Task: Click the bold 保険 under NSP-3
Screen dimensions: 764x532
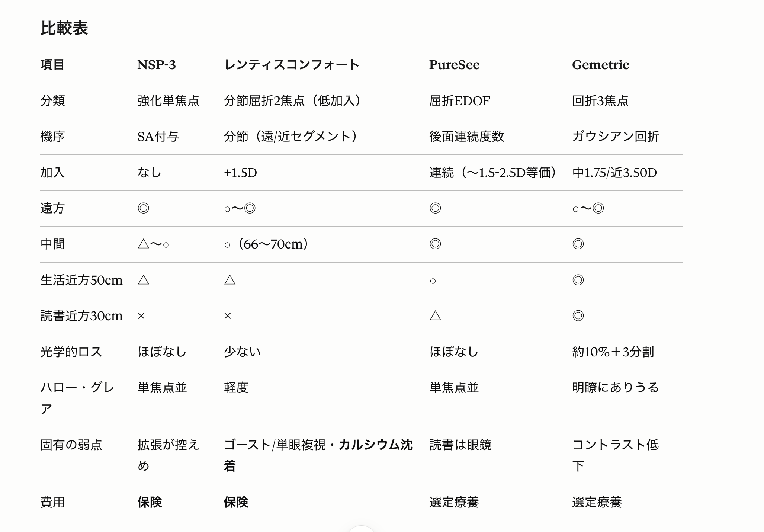Action: (150, 502)
